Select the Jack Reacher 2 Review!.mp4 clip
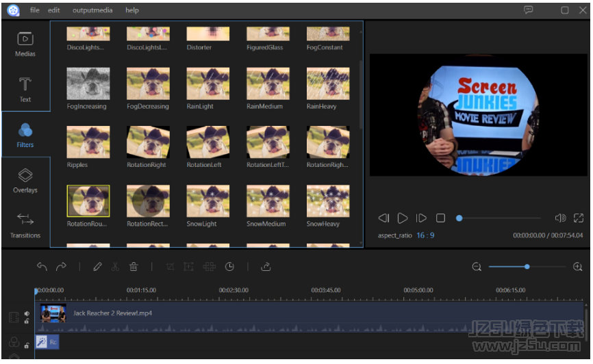The width and height of the screenshot is (593, 364). click(x=310, y=317)
